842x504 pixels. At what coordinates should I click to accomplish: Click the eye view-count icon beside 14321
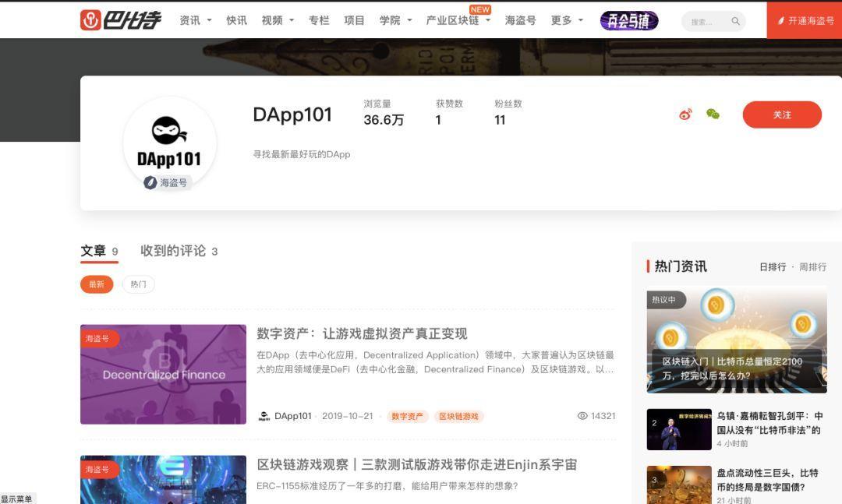[x=582, y=416]
